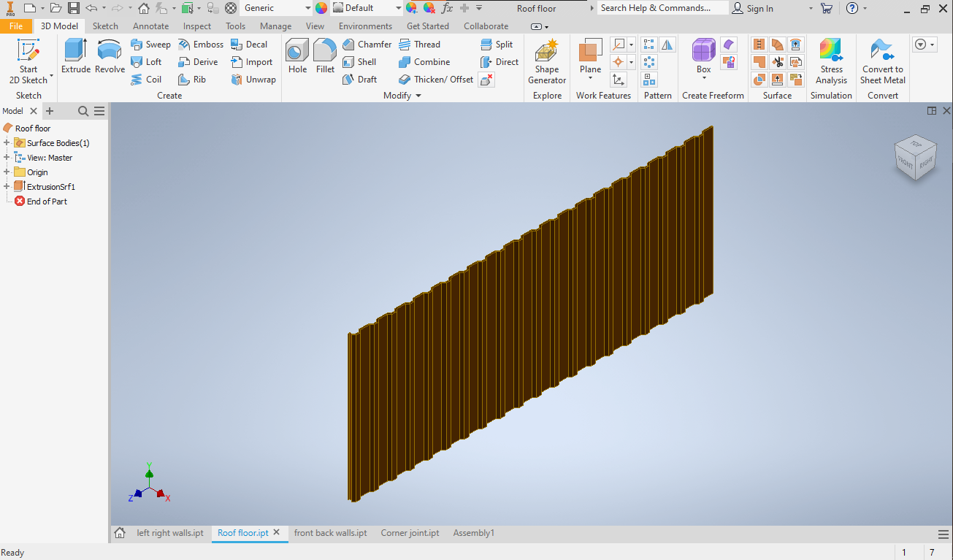
Task: Switch to the Sketch ribbon tab
Action: tap(105, 26)
